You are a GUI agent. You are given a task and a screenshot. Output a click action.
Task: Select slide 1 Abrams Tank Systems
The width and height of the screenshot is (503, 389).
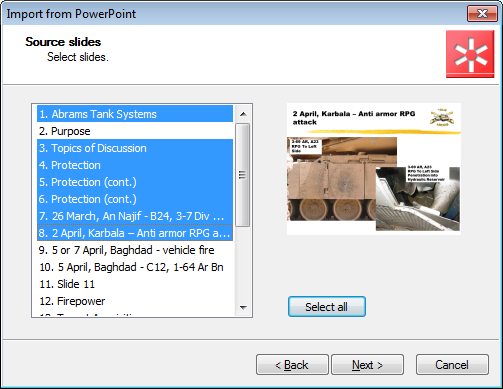click(x=135, y=114)
